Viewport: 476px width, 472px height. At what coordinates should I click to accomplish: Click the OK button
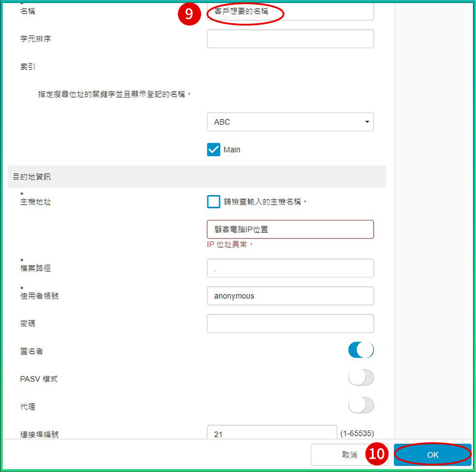point(433,455)
